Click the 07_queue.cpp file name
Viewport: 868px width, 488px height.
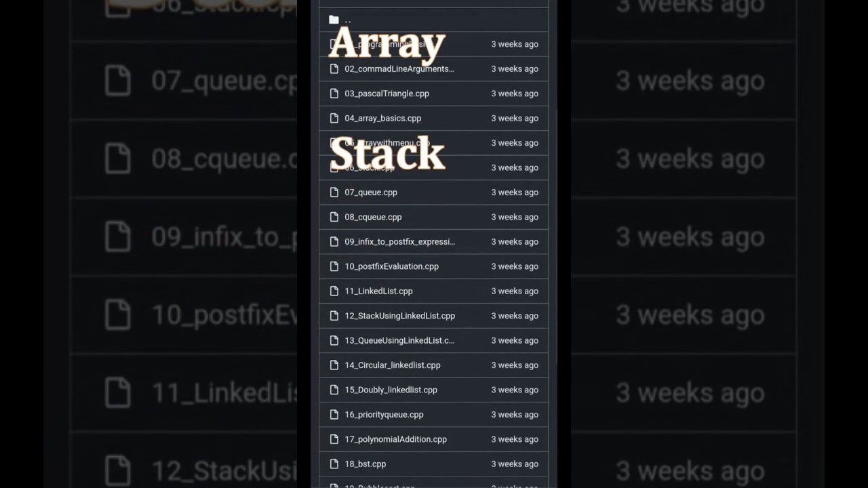point(370,192)
